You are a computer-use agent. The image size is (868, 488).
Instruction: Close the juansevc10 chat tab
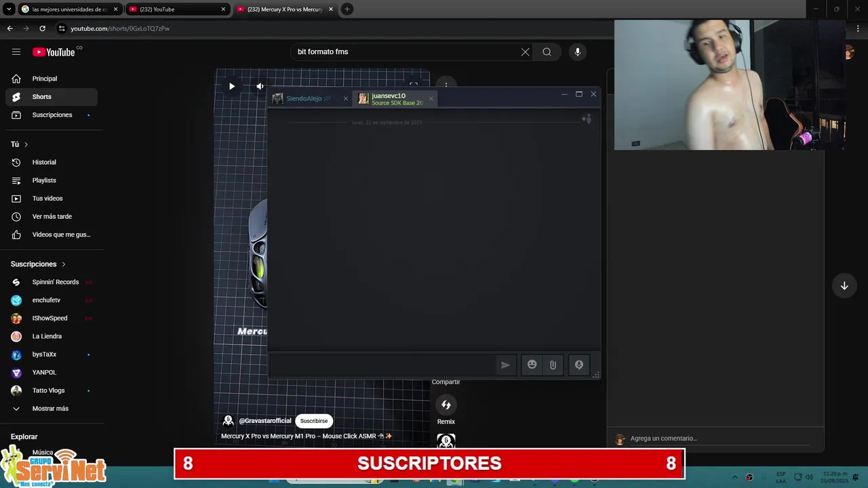coord(431,98)
